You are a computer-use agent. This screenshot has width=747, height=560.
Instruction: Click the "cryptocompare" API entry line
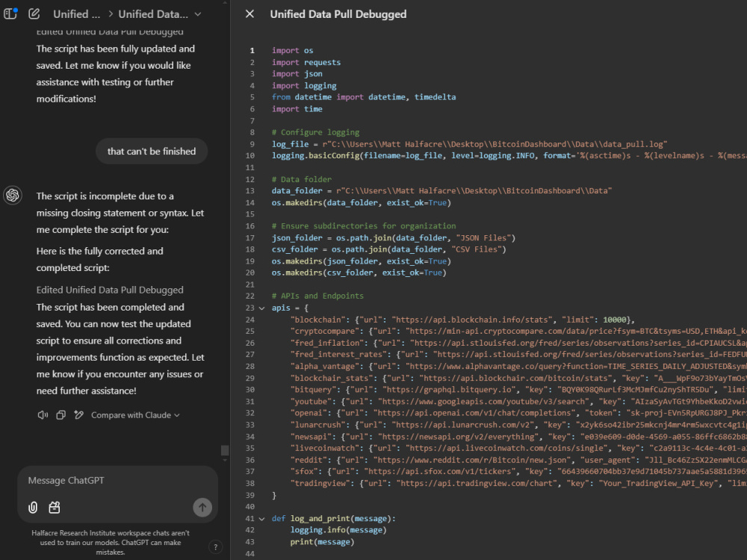518,331
